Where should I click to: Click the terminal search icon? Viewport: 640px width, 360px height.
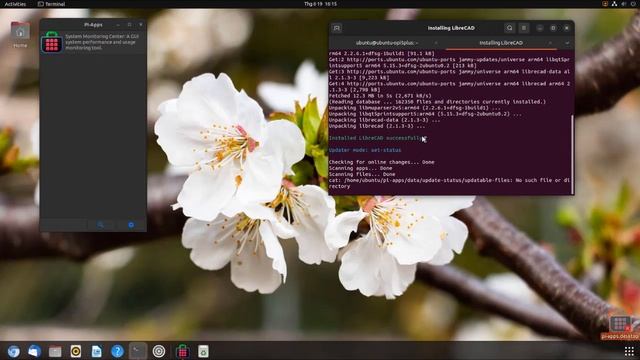click(509, 28)
